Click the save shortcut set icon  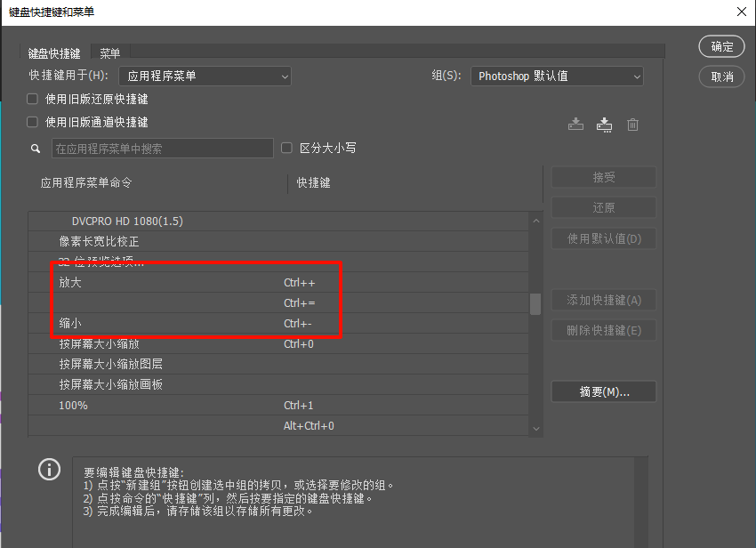[x=575, y=125]
